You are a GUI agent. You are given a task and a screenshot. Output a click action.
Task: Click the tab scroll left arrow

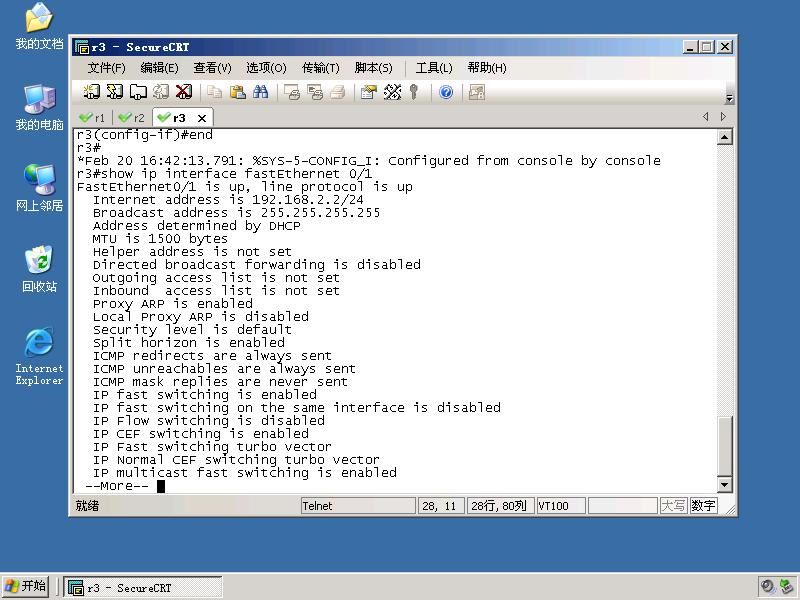coord(706,116)
